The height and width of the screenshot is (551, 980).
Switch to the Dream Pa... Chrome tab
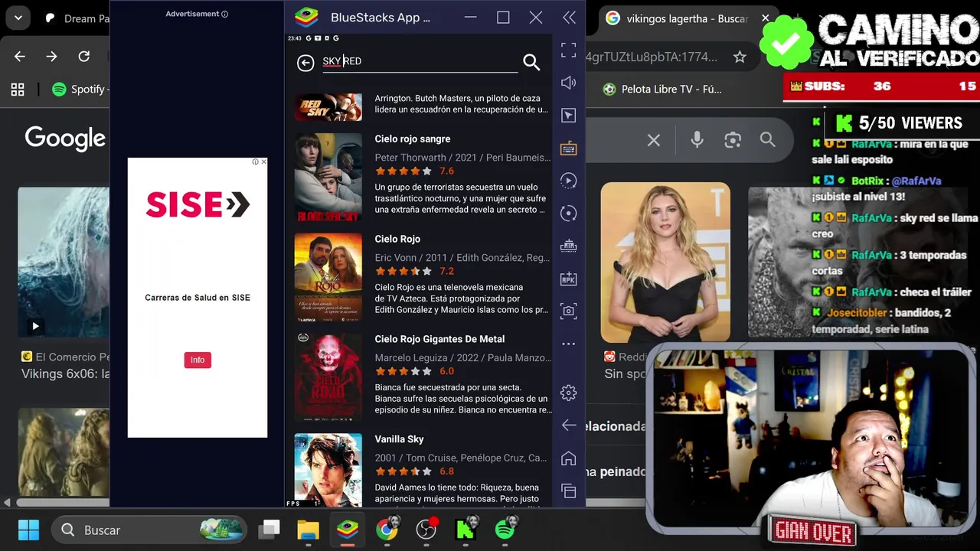click(x=77, y=18)
